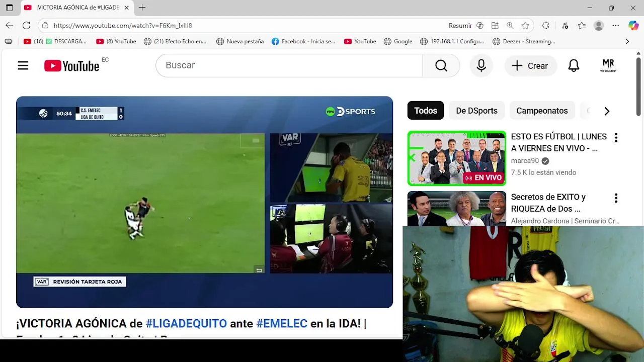Close the VICTORIA AGÓNICA tab
644x362 pixels.
click(126, 8)
